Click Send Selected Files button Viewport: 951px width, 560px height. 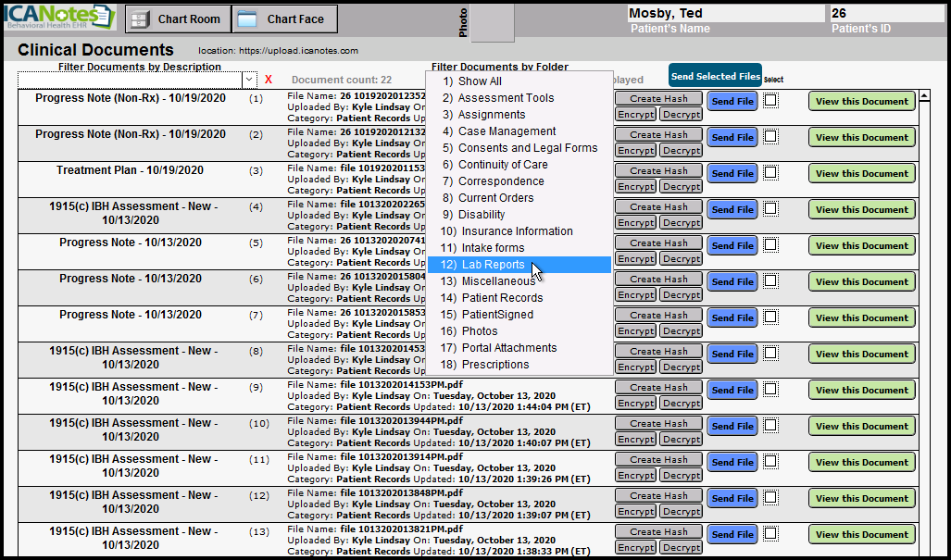pos(715,76)
